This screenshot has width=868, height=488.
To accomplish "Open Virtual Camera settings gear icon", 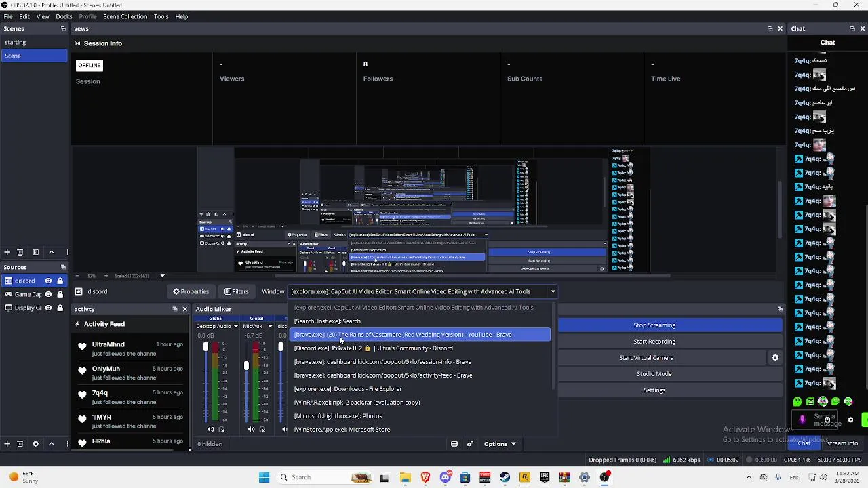I will 775,358.
